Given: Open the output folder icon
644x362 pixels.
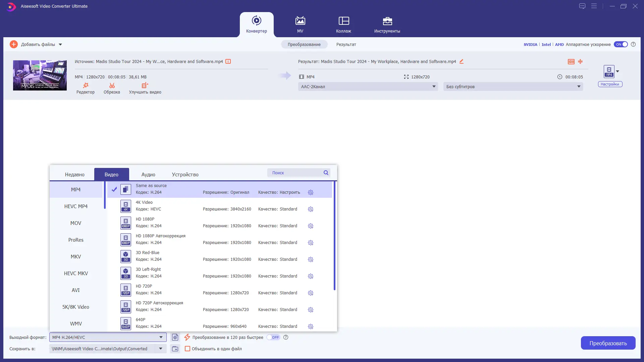Looking at the screenshot, I should click(175, 349).
